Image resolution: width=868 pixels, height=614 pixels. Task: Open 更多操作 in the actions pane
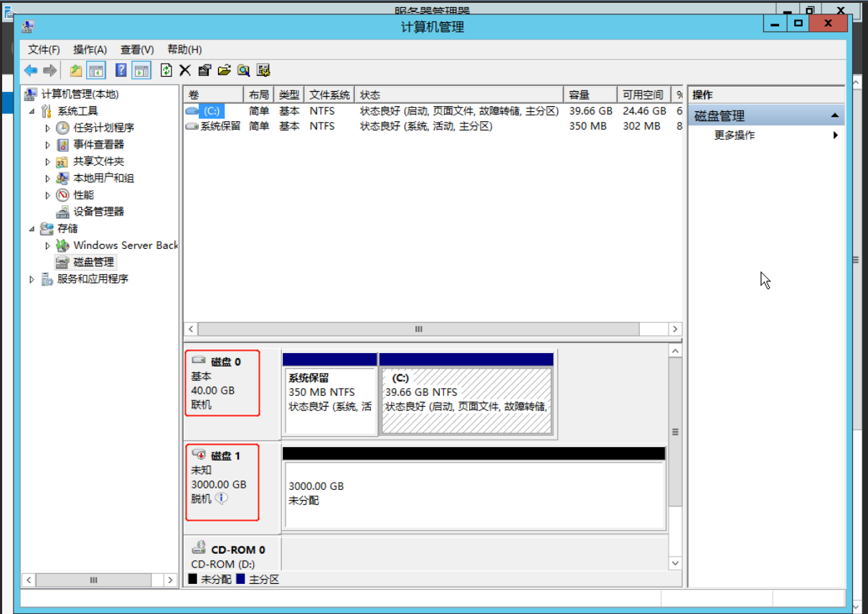click(735, 136)
